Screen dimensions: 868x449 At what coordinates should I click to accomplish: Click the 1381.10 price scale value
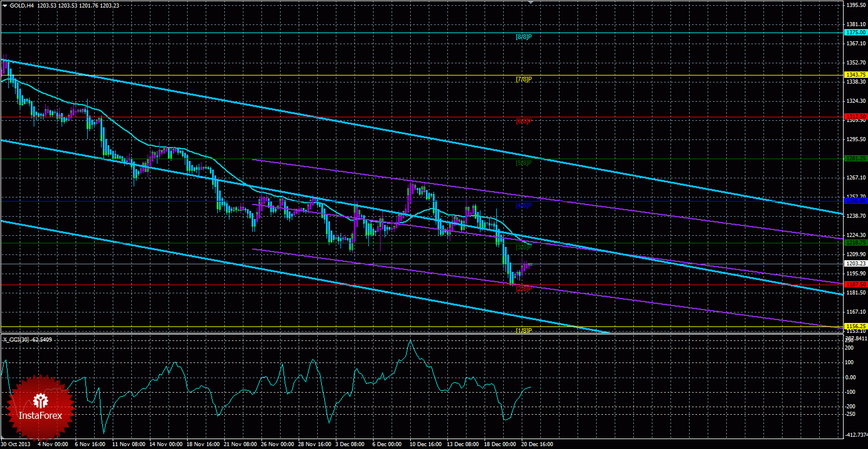tap(856, 24)
